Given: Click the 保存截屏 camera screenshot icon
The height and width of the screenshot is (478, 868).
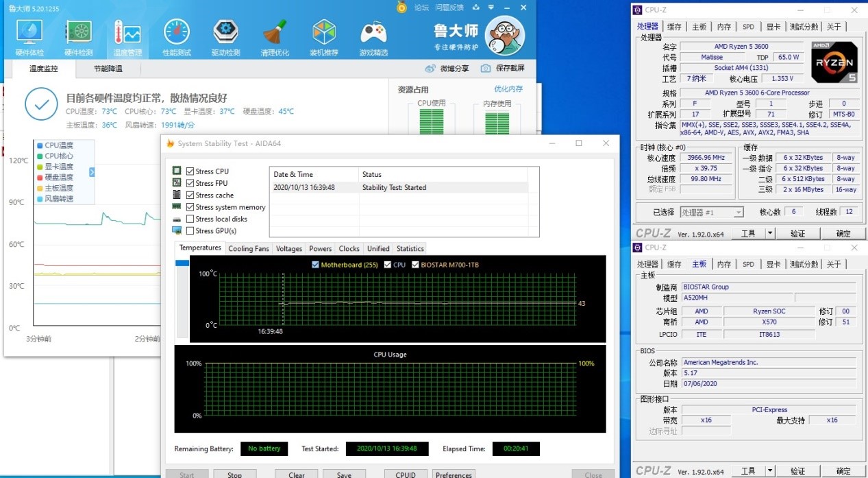Looking at the screenshot, I should coord(486,69).
